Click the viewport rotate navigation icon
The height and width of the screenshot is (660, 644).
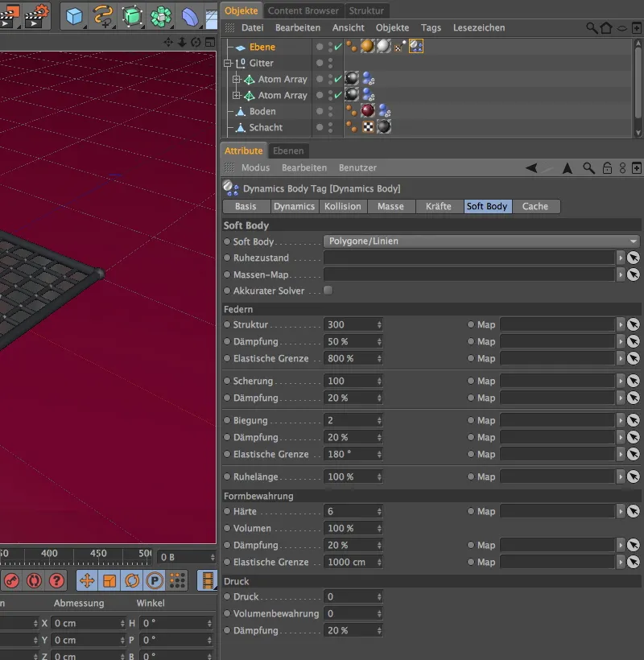click(196, 42)
